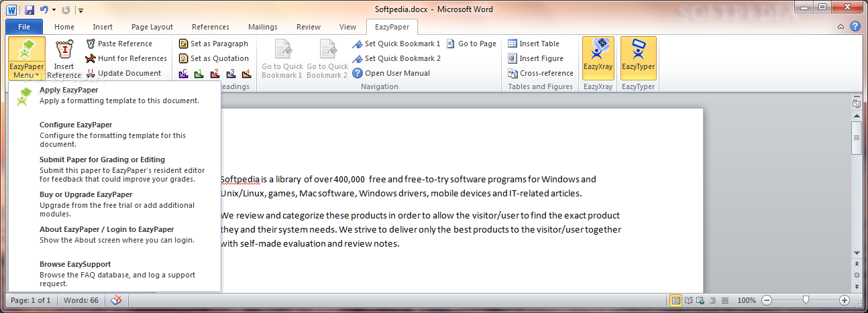Viewport: 868px width, 313px height.
Task: Click the heading level 2 icon
Action: click(x=215, y=73)
